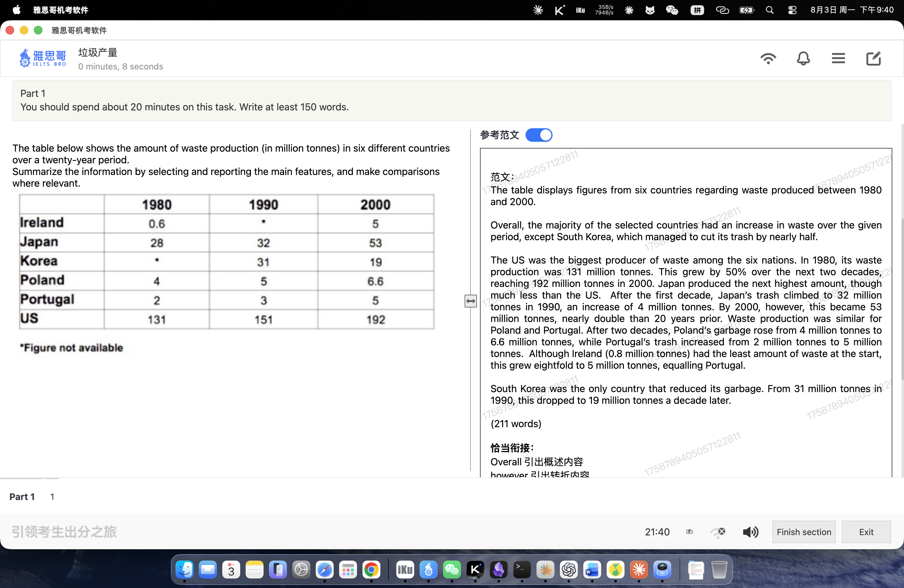Click the 垃圾产量 task title
Viewport: 904px width, 588px height.
tap(97, 52)
